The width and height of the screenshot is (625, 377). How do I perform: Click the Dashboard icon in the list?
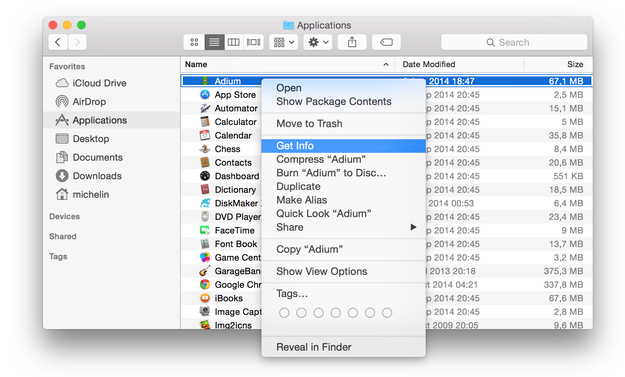coord(205,176)
